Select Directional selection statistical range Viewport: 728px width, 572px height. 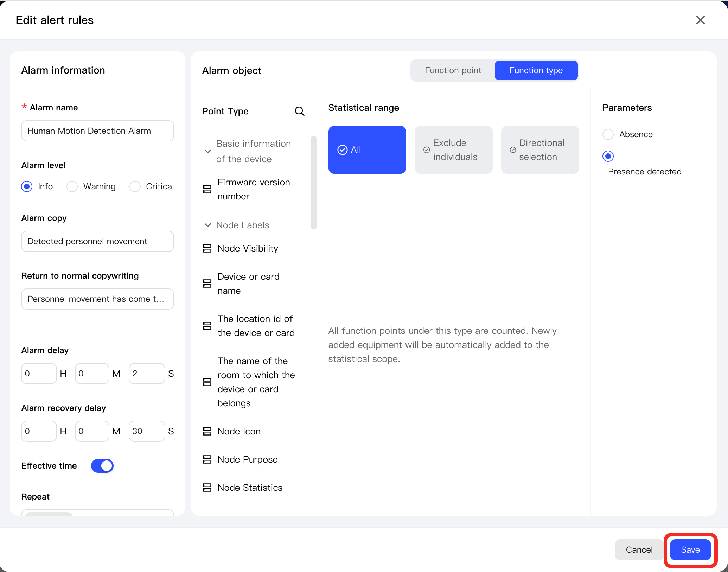[x=540, y=150]
